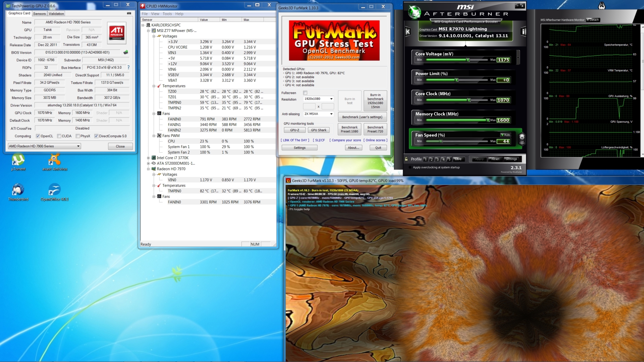Click the ATI Radeon logo in GPU-Z
Screen dimensions: 644x362
coord(117,33)
